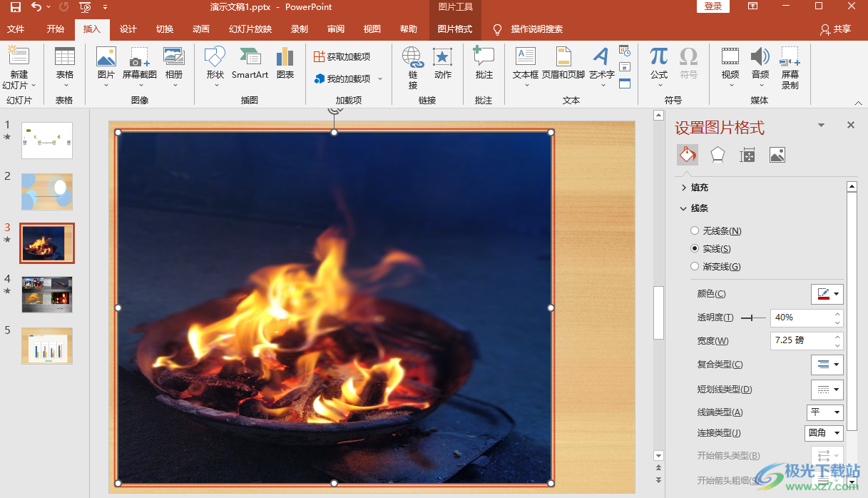Start slideshow from beginning via quick access toolbar

coord(85,7)
